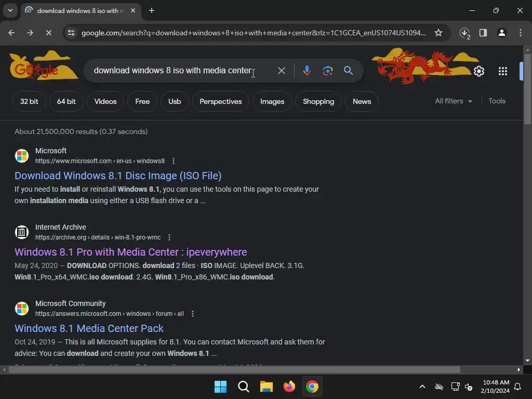The width and height of the screenshot is (532, 399).
Task: Search by image with Google Lens
Action: tap(327, 71)
